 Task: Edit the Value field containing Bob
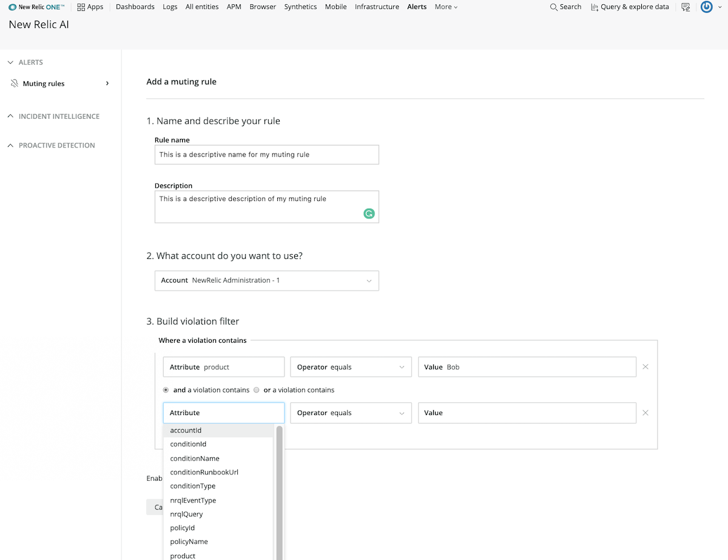[x=527, y=367]
